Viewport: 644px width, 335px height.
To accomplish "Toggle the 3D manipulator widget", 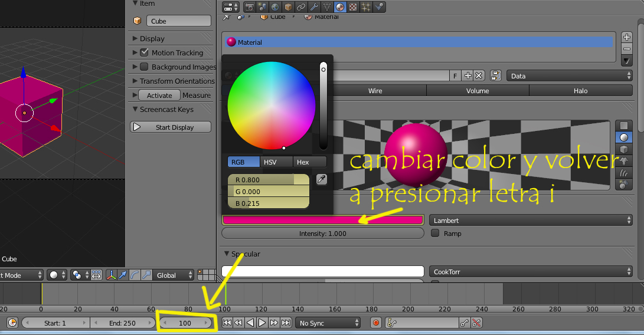I will (x=111, y=275).
